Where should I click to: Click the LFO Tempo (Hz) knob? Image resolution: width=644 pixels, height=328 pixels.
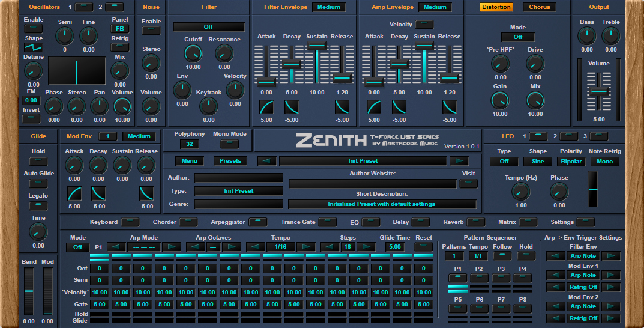(x=521, y=192)
